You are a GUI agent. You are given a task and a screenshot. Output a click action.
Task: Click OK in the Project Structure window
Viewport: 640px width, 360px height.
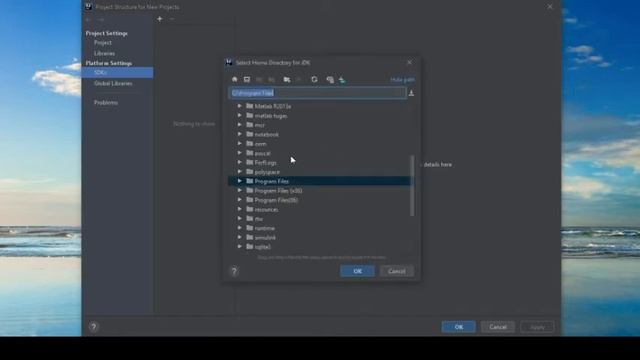tap(458, 327)
